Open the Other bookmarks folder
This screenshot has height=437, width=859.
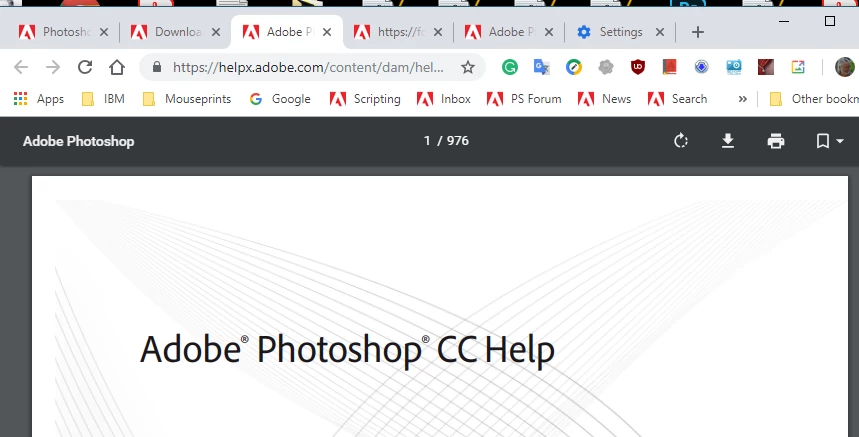click(813, 99)
